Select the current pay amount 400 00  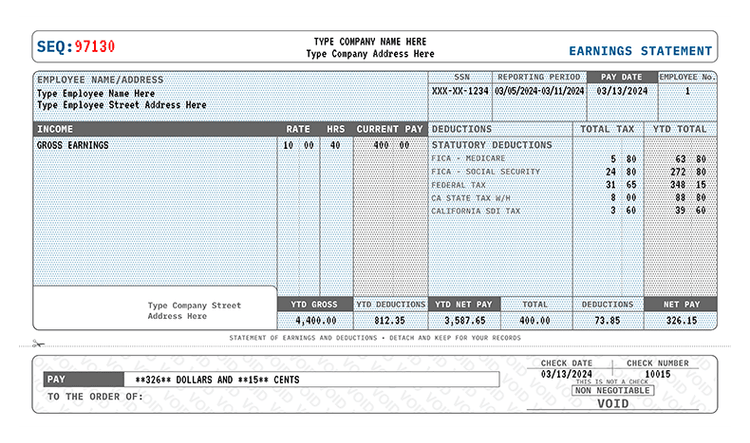pyautogui.click(x=388, y=145)
